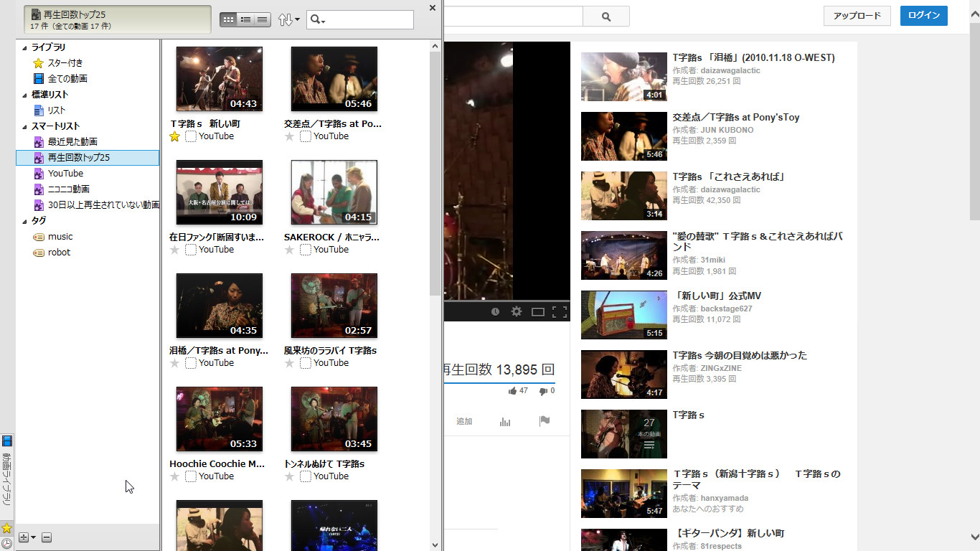Select the music tag
980x551 pixels.
(x=53, y=237)
